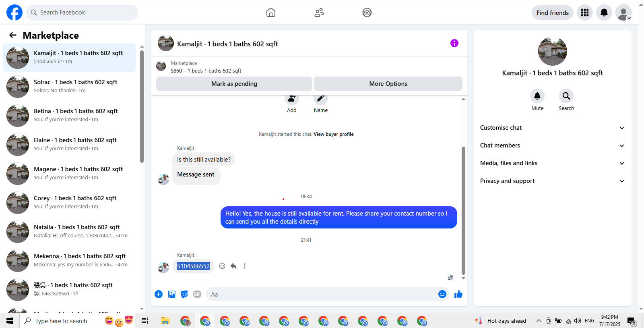Click the 18:34 timestamp
The width and height of the screenshot is (644, 328).
306,197
